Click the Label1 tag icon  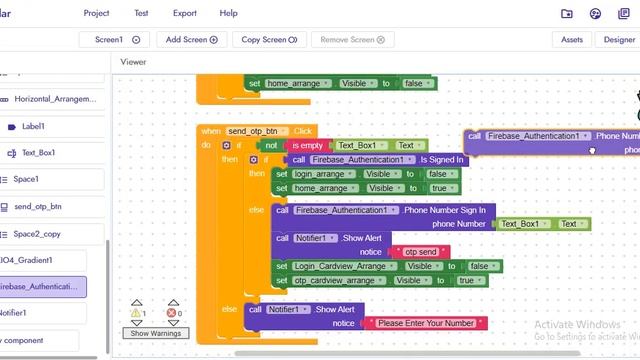12,127
